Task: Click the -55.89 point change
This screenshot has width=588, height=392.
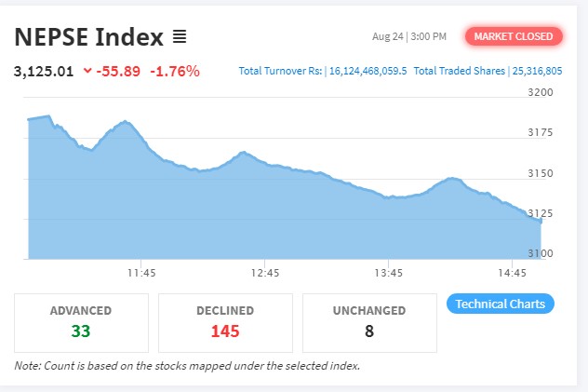Action: click(117, 70)
